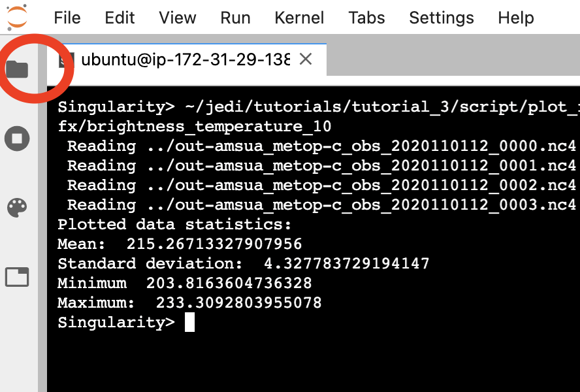Click the Maximum 233.309 output line
Viewport: 580px width, 392px height.
[189, 302]
